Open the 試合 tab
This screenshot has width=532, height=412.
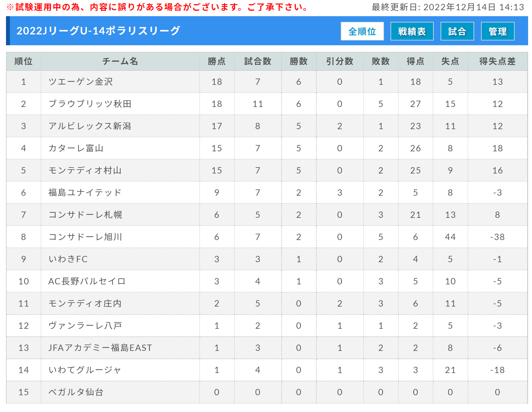pos(457,31)
